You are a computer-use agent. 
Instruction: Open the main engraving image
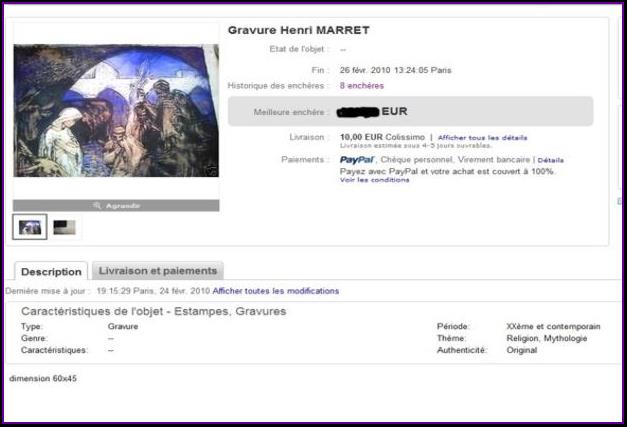point(116,110)
